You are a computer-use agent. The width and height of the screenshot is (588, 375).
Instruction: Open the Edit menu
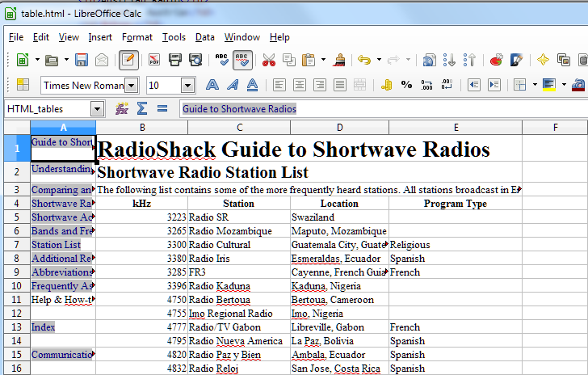(x=41, y=37)
